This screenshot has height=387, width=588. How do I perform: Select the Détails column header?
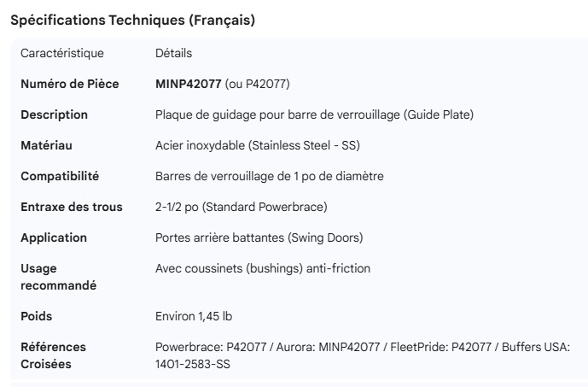173,53
